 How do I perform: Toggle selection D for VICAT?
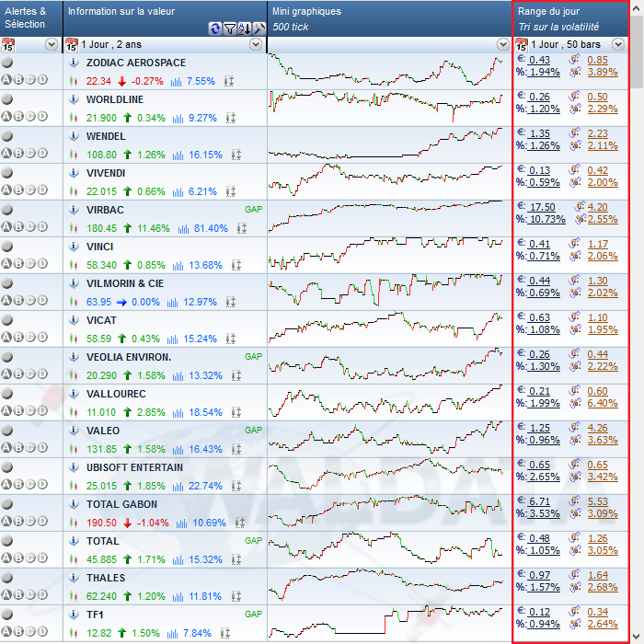(42, 338)
